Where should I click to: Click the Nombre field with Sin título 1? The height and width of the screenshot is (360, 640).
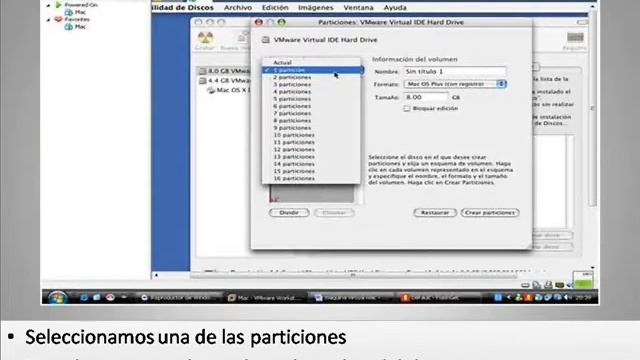coord(455,71)
